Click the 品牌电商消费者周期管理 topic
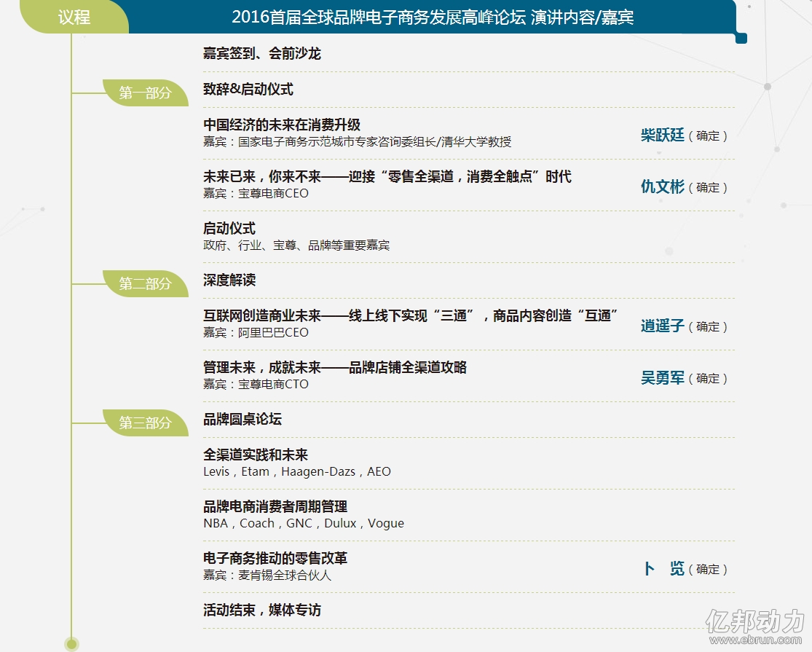 (275, 507)
